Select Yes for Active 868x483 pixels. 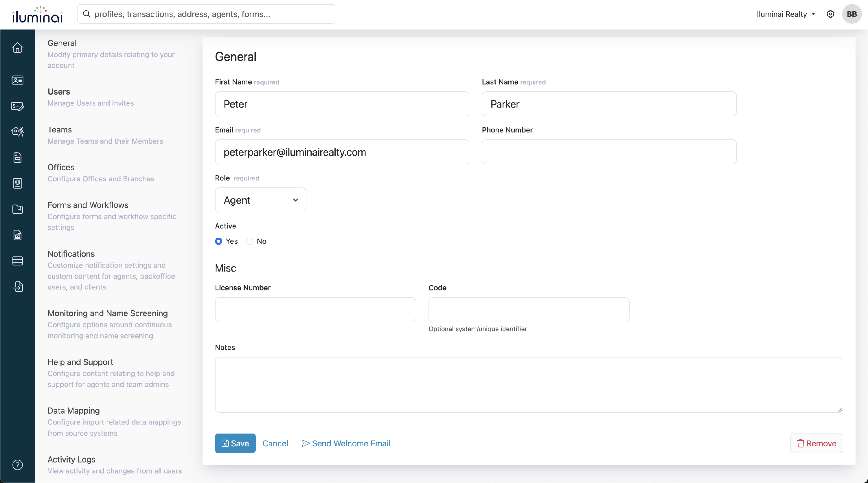pyautogui.click(x=219, y=241)
